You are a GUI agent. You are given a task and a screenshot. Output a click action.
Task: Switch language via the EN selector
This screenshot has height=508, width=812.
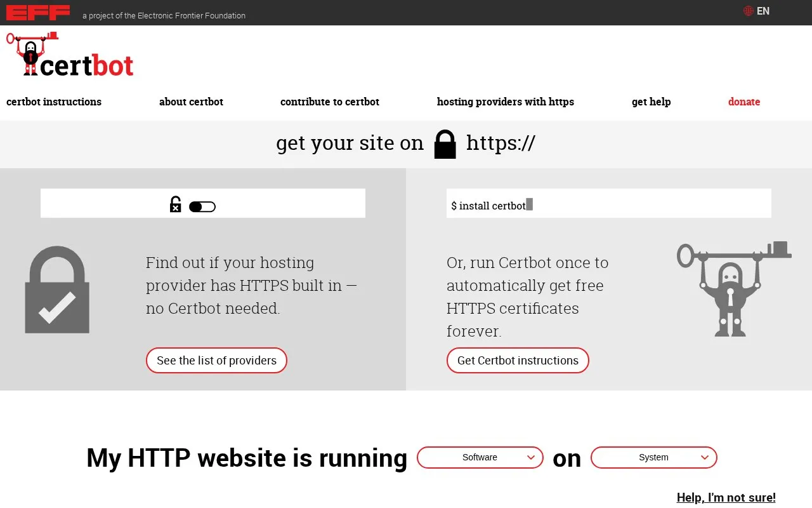[x=763, y=11]
